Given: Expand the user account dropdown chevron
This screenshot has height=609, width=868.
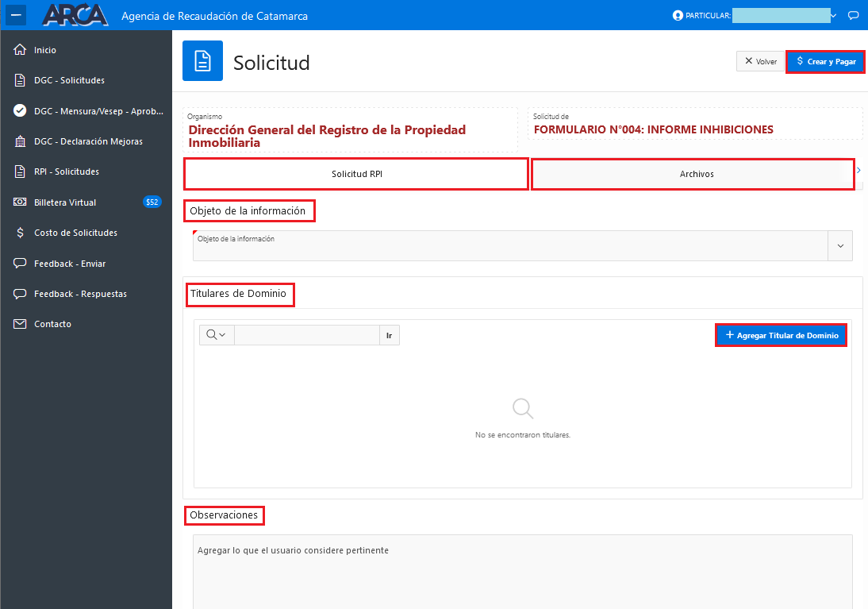Looking at the screenshot, I should click(x=833, y=16).
